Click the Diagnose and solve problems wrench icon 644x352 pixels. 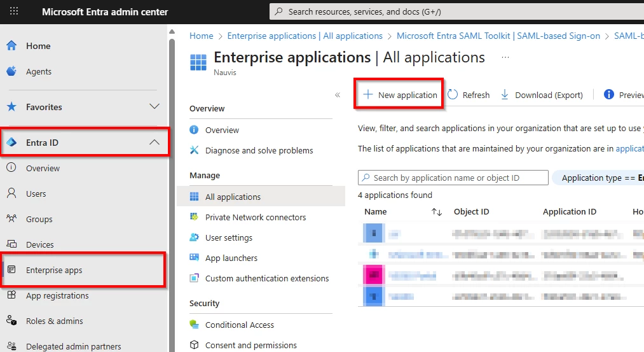[x=194, y=150]
